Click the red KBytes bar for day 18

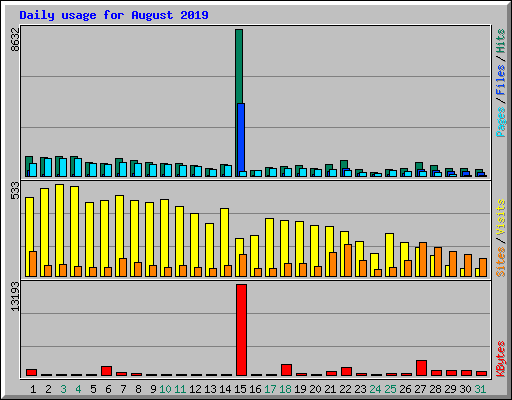(286, 370)
